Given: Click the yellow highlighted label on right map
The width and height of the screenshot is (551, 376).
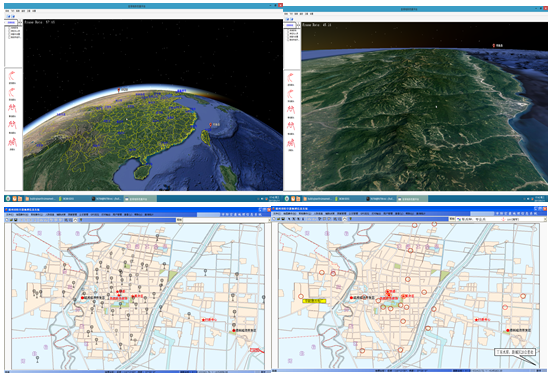Looking at the screenshot, I should click(315, 301).
